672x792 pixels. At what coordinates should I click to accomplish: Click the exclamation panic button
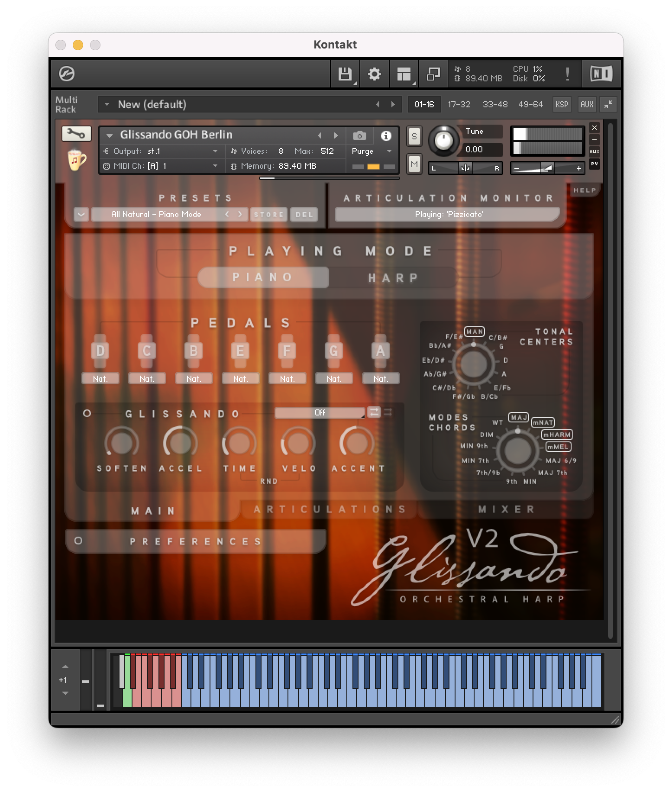pyautogui.click(x=567, y=74)
